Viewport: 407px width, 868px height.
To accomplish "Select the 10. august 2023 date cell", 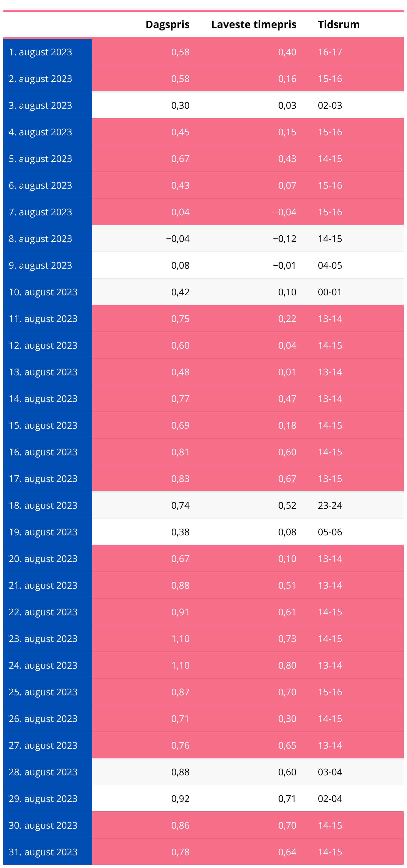I will (x=43, y=292).
